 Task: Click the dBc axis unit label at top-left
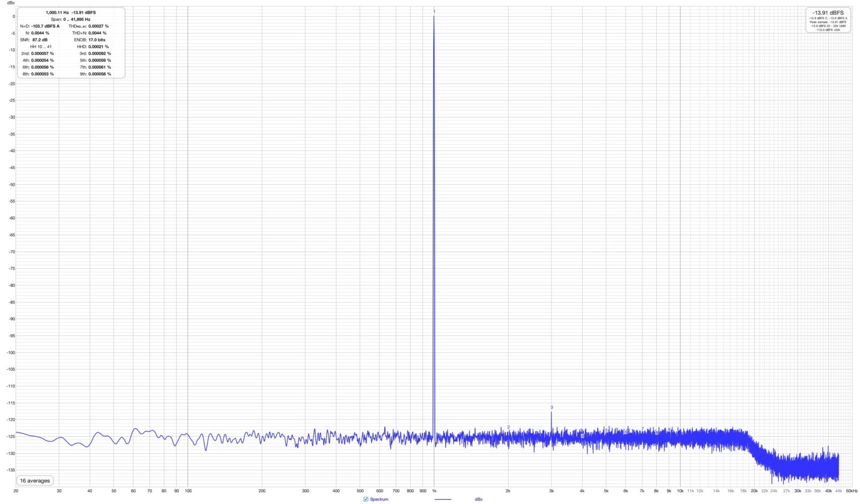[11, 3]
